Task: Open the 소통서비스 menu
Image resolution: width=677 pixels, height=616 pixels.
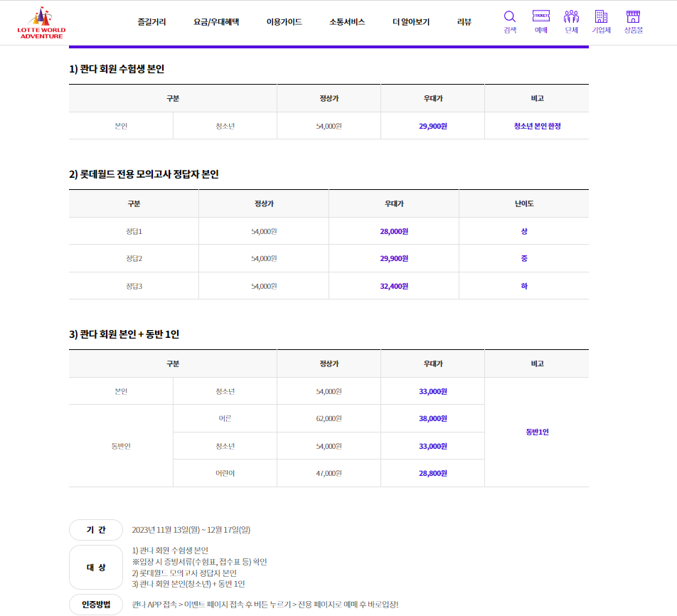Action: [347, 22]
